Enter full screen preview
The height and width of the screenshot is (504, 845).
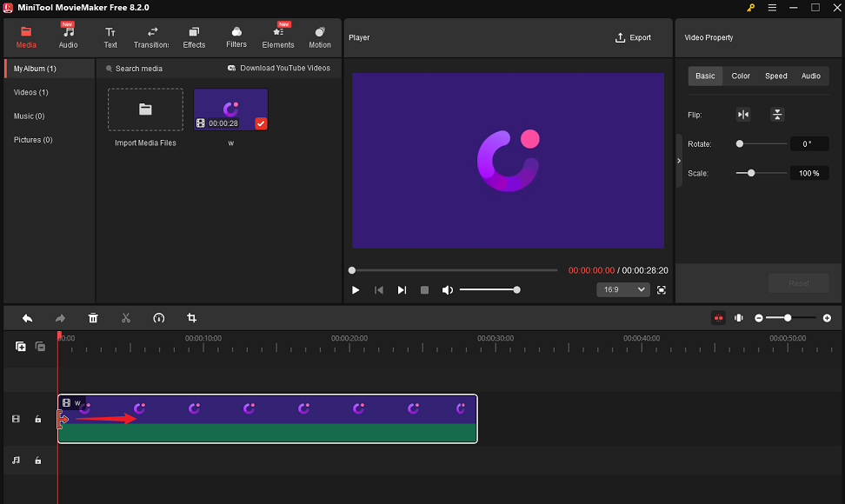[x=662, y=289]
